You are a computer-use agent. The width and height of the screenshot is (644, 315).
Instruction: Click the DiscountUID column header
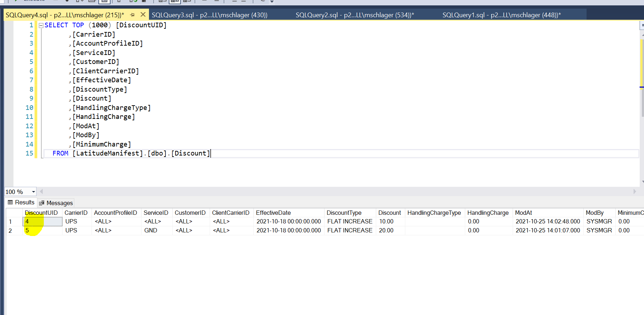click(41, 213)
